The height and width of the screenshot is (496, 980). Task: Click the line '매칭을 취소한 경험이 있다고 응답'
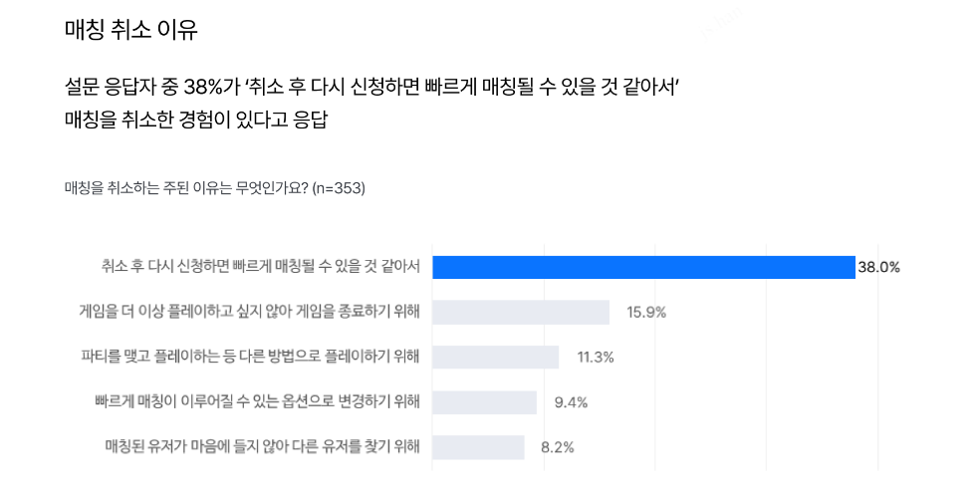click(195, 120)
